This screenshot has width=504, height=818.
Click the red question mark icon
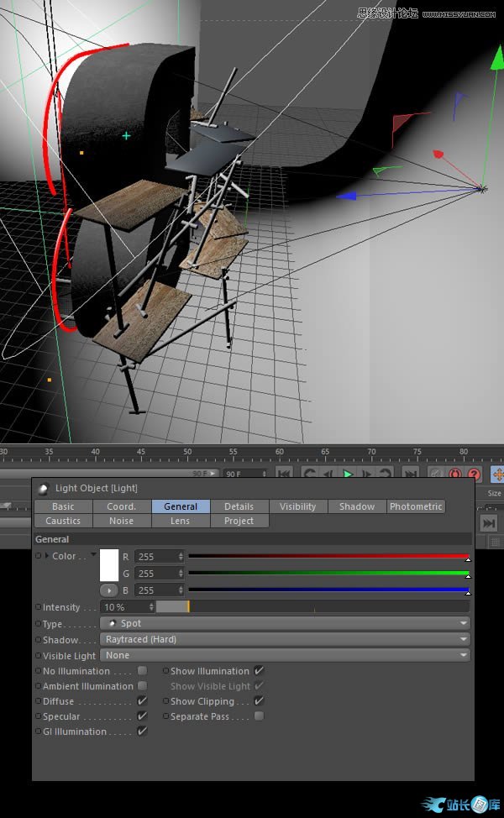(x=474, y=475)
